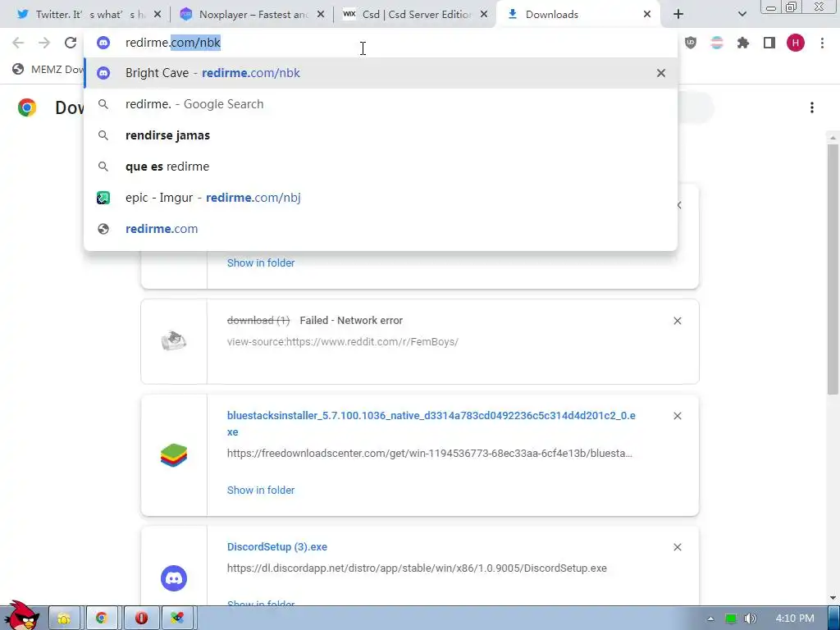Close the Twitter tab
This screenshot has width=840, height=630.
click(157, 15)
